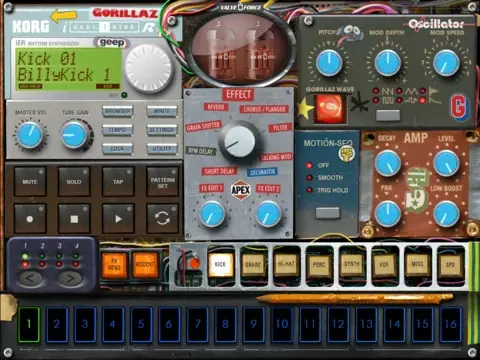Viewport: 480px width, 360px height.
Task: Go to next step page with the > button
Action: tap(71, 278)
